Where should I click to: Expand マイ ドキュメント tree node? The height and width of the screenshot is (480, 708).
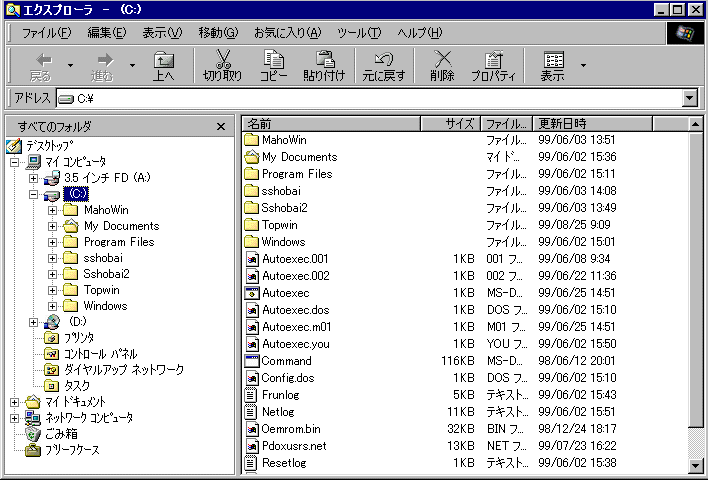(14, 402)
